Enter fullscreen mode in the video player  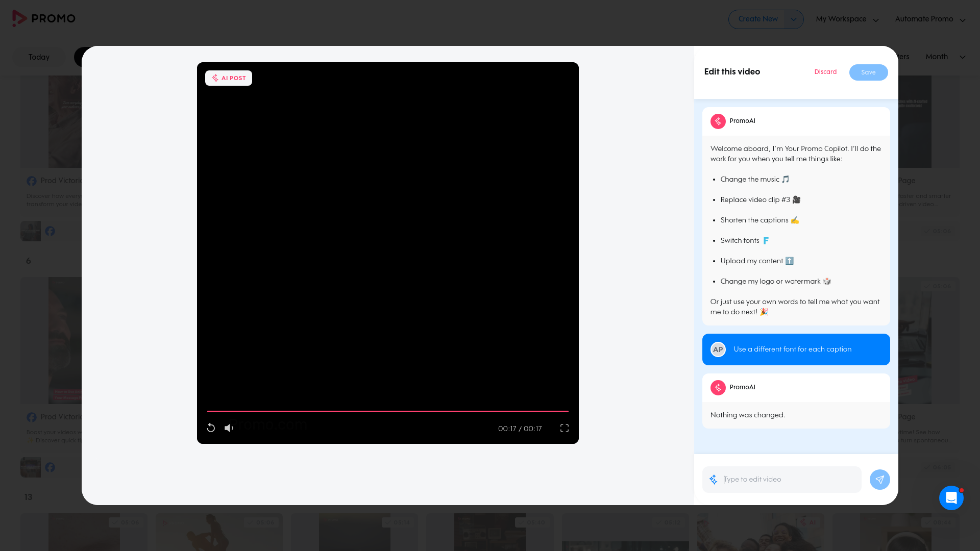tap(565, 428)
